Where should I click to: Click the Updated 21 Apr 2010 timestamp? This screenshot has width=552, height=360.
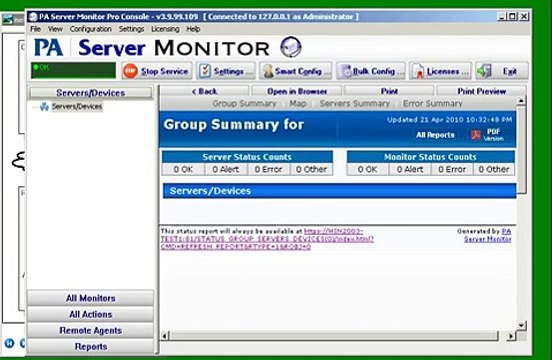pyautogui.click(x=450, y=120)
